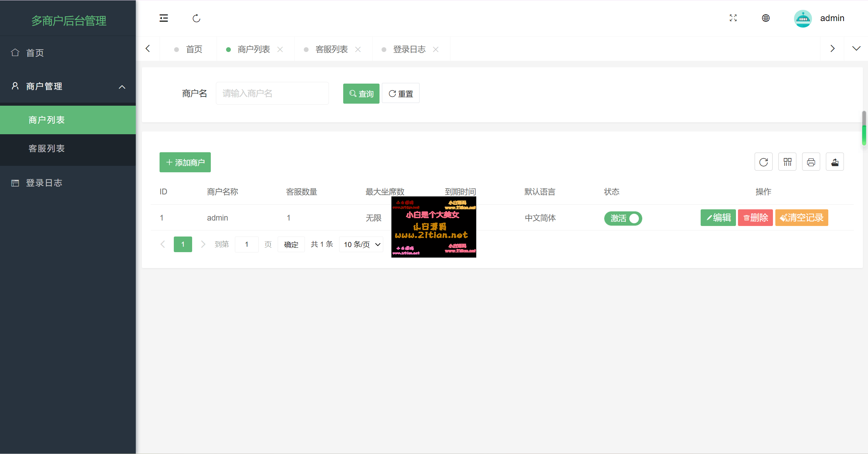The width and height of the screenshot is (868, 454).
Task: Enter fullscreen mode with the fullscreen icon
Action: pos(733,18)
